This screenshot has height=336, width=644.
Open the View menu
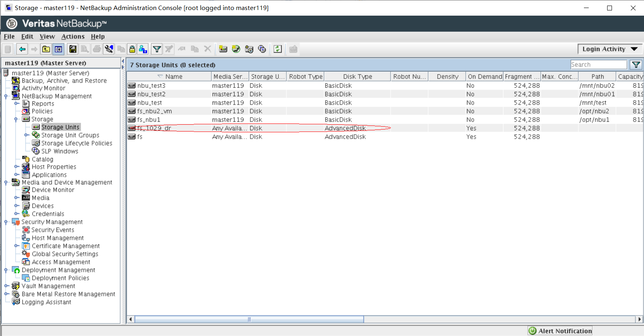[47, 36]
